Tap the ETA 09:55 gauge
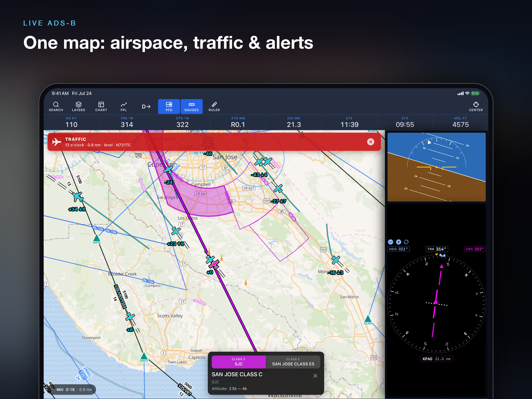 [x=405, y=122]
